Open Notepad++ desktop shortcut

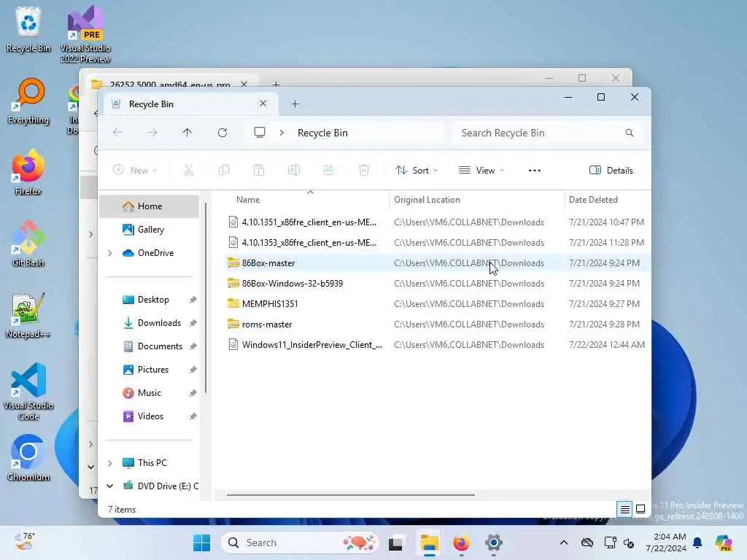28,315
